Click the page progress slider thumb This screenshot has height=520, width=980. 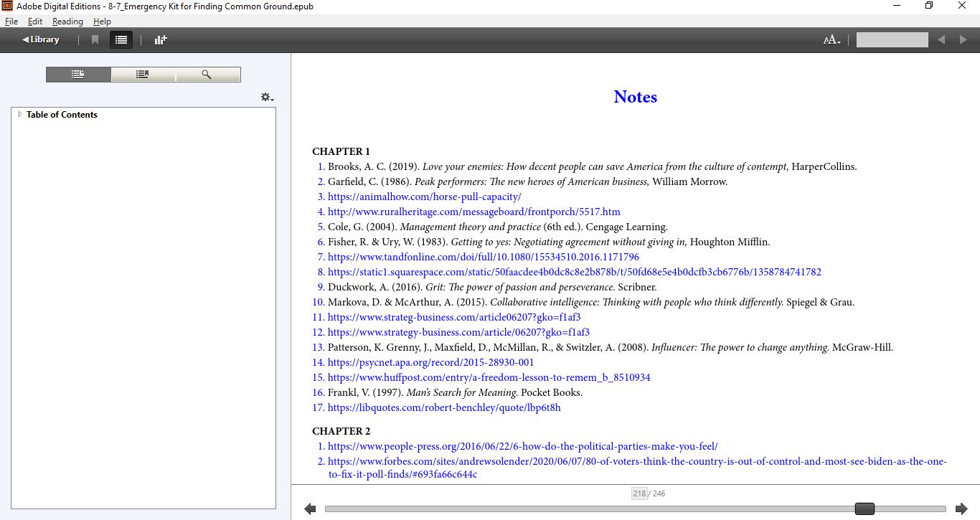864,509
